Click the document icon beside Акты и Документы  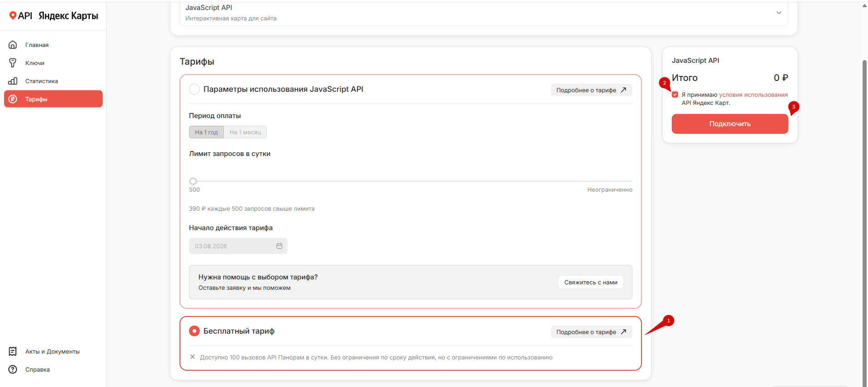13,351
